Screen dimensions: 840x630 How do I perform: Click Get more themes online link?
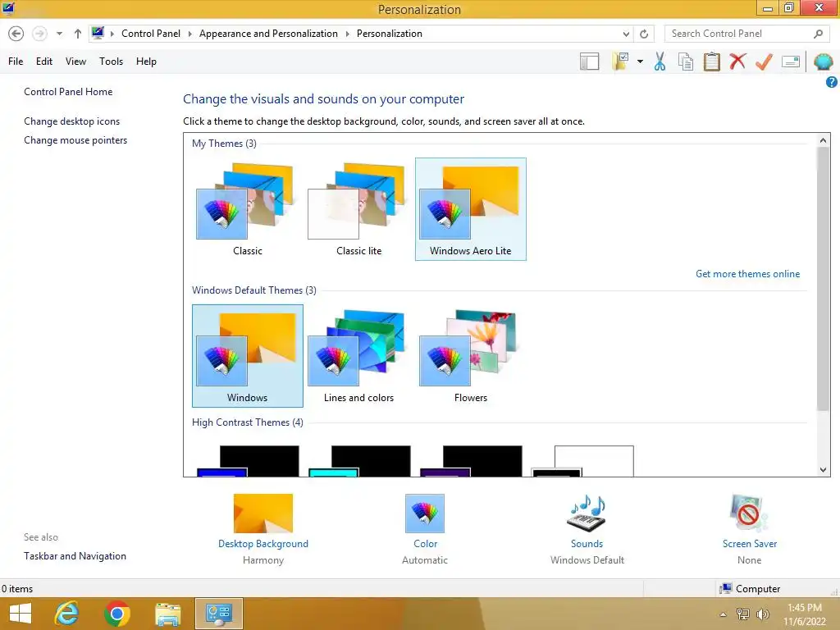(x=747, y=274)
